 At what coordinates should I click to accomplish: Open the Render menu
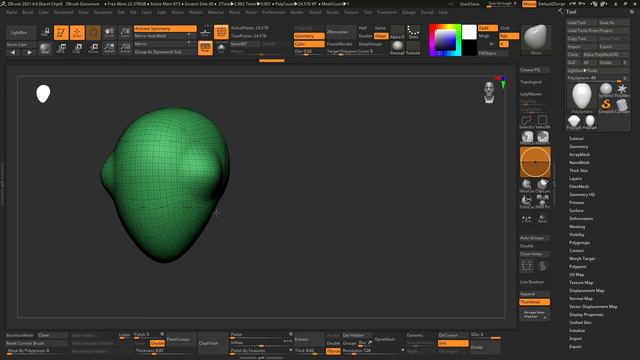click(297, 13)
